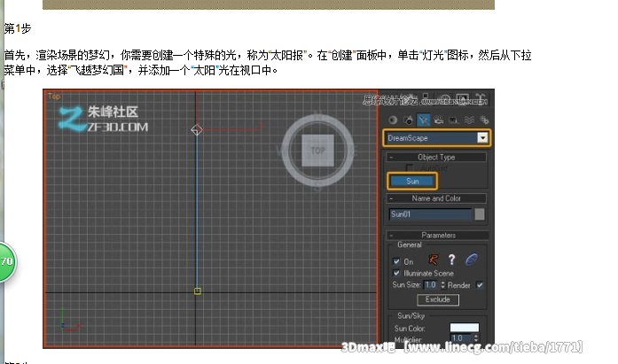Select the Lights category icon
This screenshot has height=364, width=618.
pyautogui.click(x=423, y=120)
